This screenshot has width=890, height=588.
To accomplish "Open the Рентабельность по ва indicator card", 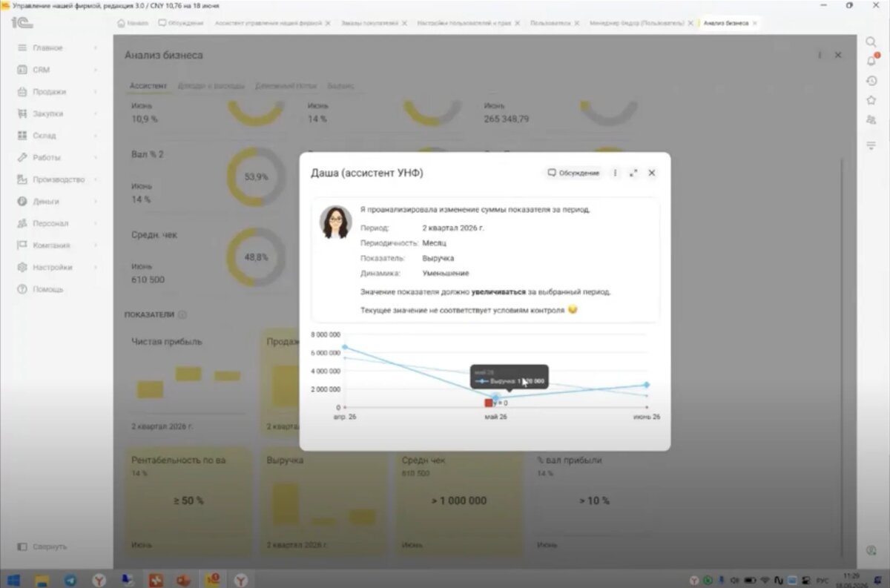I will tap(188, 501).
